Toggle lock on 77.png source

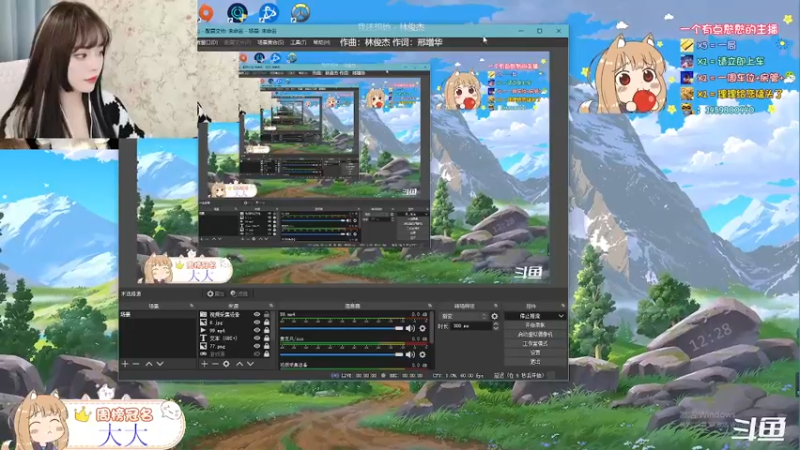[266, 346]
